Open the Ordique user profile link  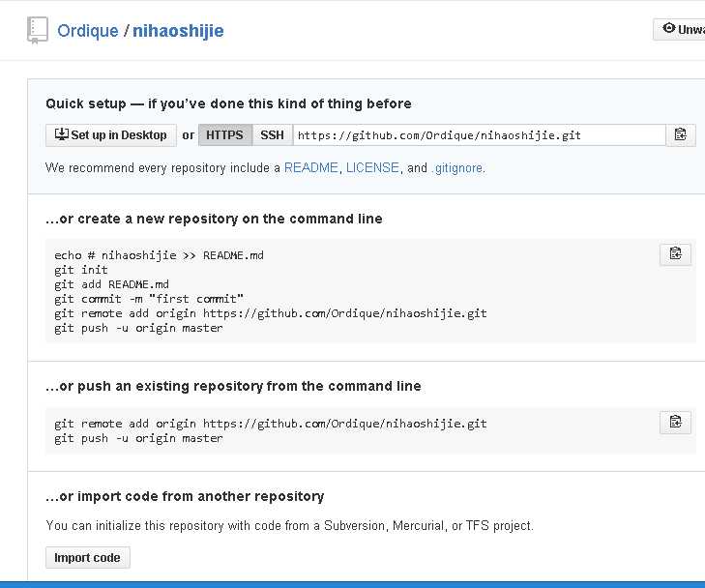[x=88, y=31]
